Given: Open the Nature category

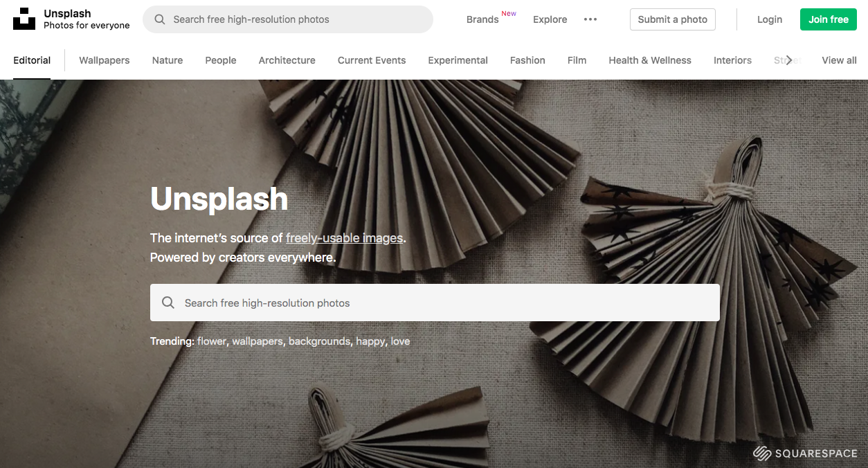Looking at the screenshot, I should point(168,60).
